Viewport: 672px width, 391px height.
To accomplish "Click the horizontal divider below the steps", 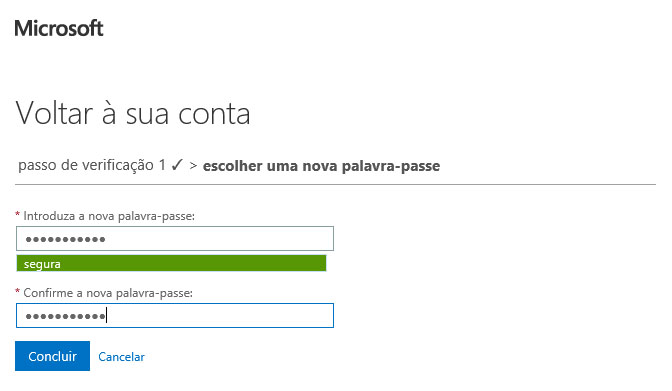I will coord(336,184).
